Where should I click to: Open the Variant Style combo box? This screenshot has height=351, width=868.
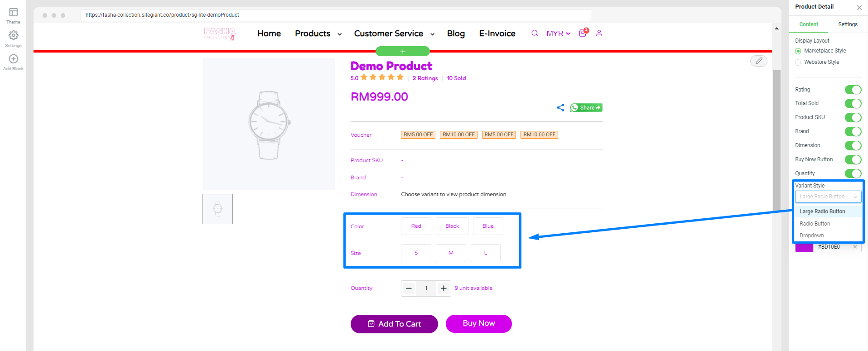click(x=828, y=197)
